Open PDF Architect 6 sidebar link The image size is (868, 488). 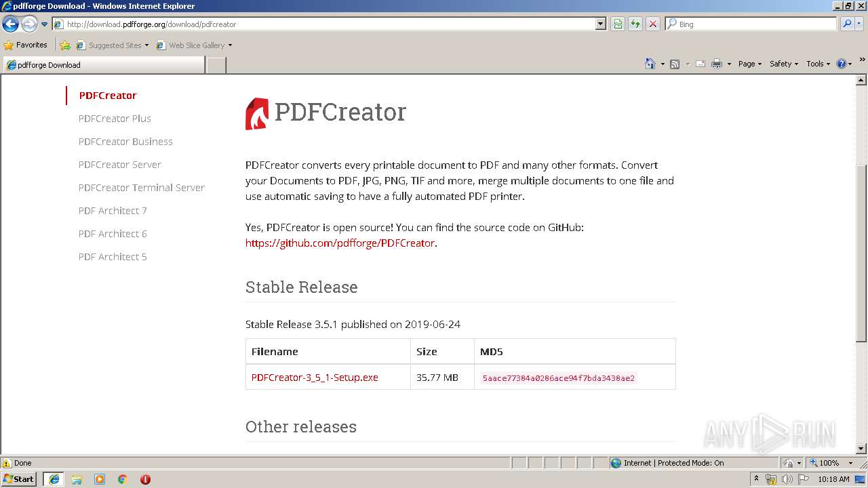(x=113, y=234)
